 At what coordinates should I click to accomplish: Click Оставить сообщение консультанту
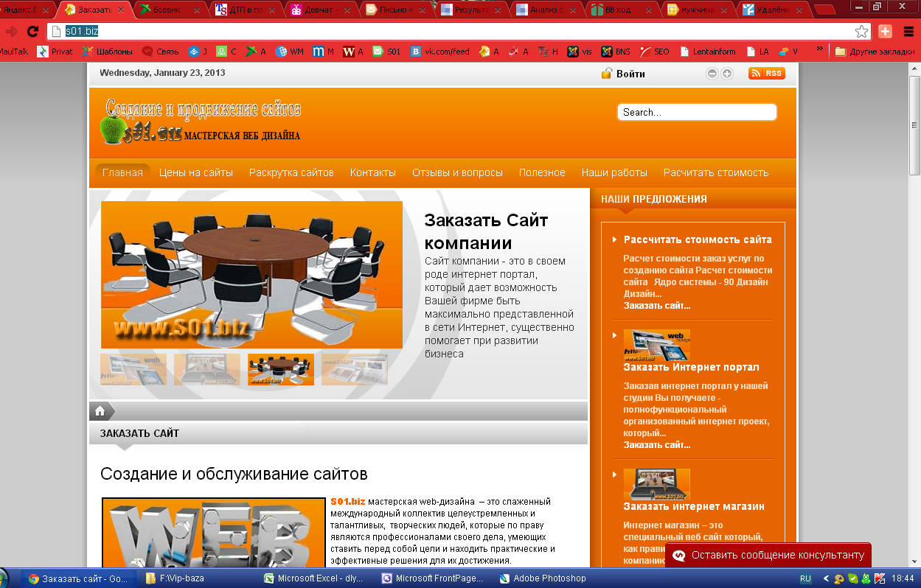771,554
